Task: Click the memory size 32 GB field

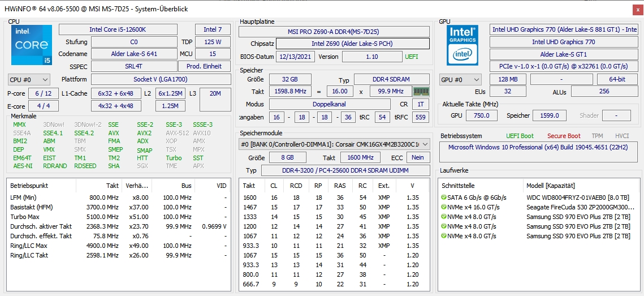Action: [x=290, y=79]
